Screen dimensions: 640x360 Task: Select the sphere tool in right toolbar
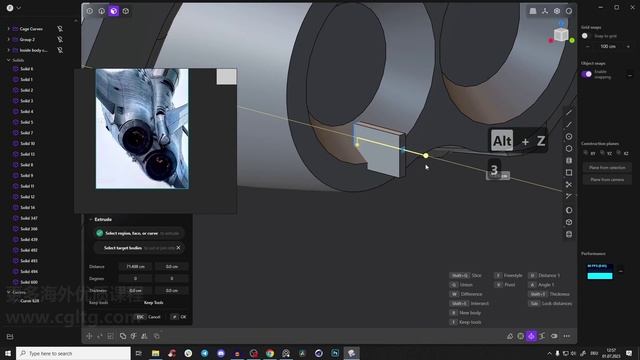[569, 210]
